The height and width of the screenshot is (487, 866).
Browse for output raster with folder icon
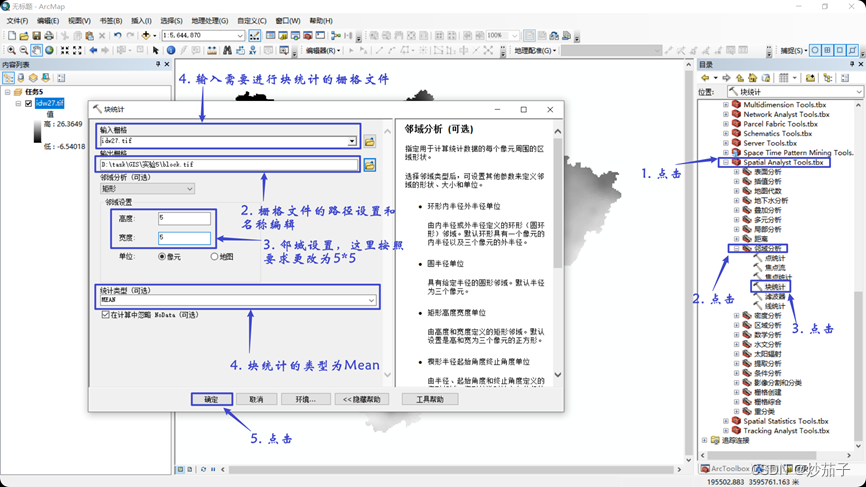[369, 165]
